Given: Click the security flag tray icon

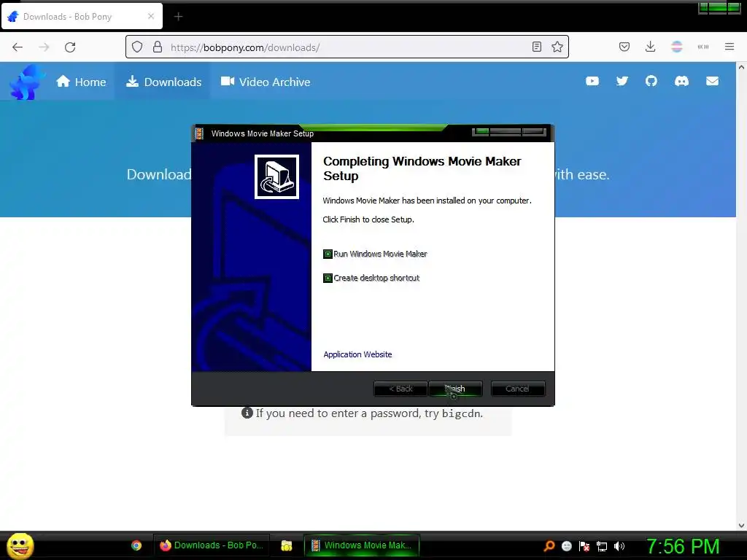Looking at the screenshot, I should (584, 546).
